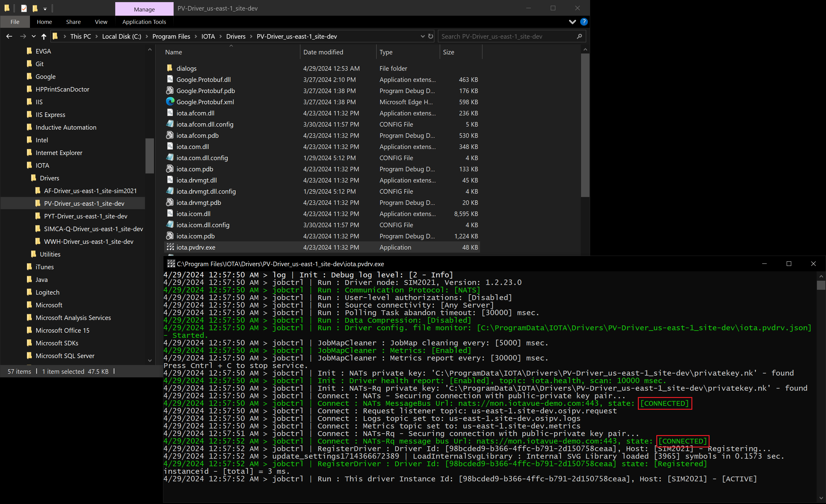
Task: Open quick access toolbar customize dropdown
Action: click(45, 9)
